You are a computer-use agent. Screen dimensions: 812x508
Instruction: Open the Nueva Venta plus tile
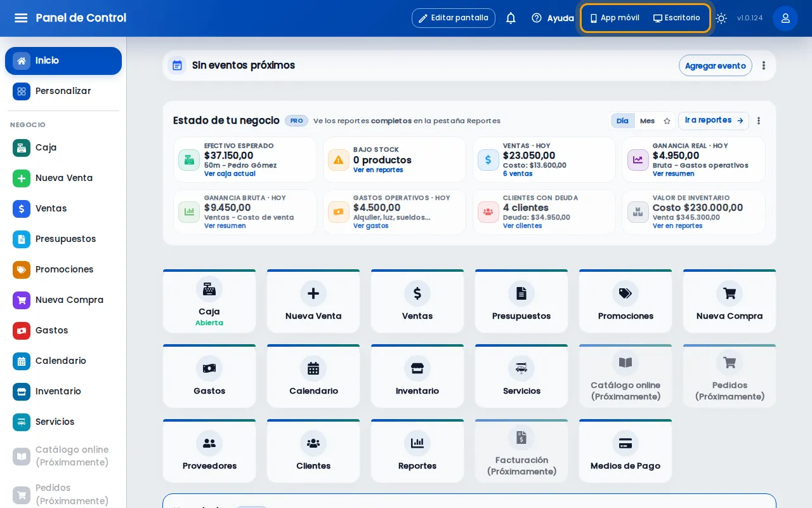click(313, 301)
